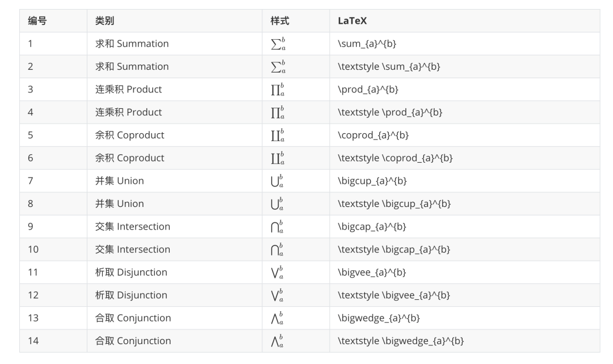The height and width of the screenshot is (364, 613).
Task: Click the product symbol in row 3
Action: click(277, 90)
